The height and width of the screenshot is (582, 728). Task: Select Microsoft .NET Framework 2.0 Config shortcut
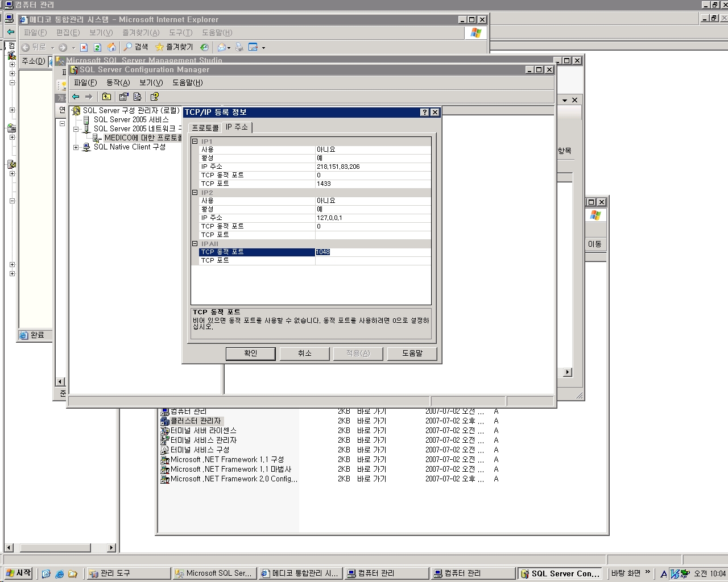pos(229,479)
